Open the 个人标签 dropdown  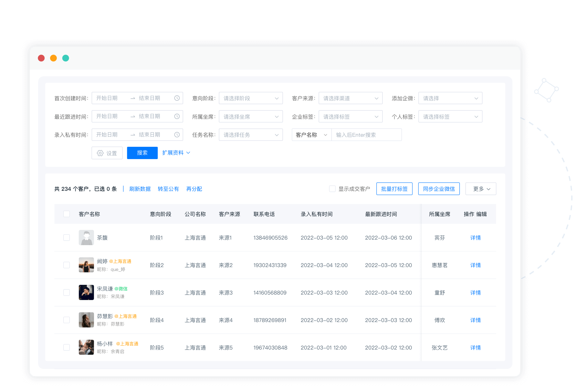pos(450,117)
